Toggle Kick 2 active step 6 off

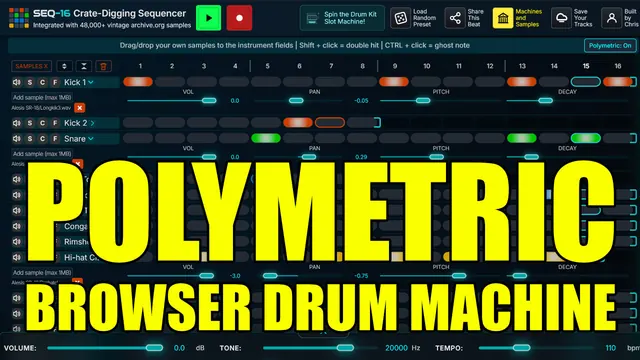point(298,122)
